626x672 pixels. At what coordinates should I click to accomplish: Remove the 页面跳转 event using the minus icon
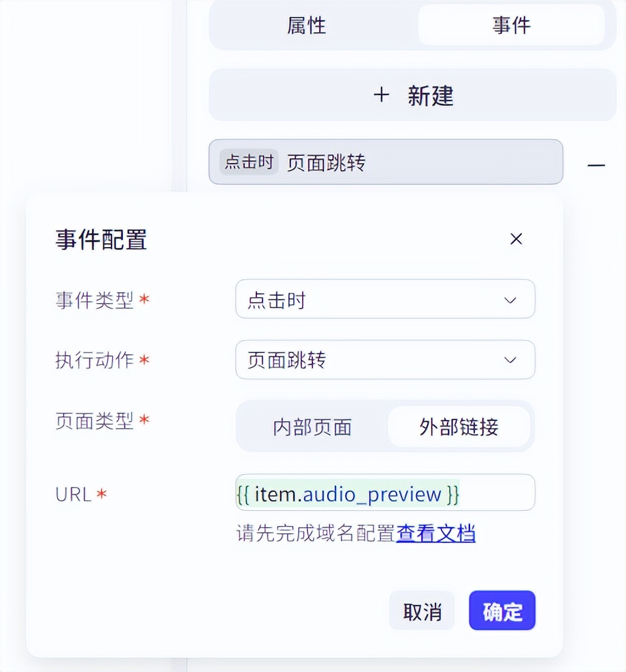tap(596, 165)
